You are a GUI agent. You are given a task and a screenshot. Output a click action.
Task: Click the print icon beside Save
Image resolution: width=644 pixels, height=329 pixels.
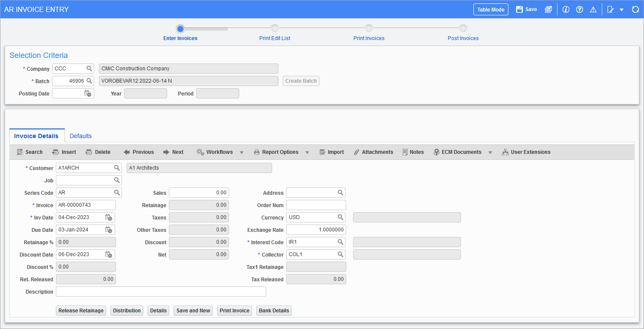[548, 9]
